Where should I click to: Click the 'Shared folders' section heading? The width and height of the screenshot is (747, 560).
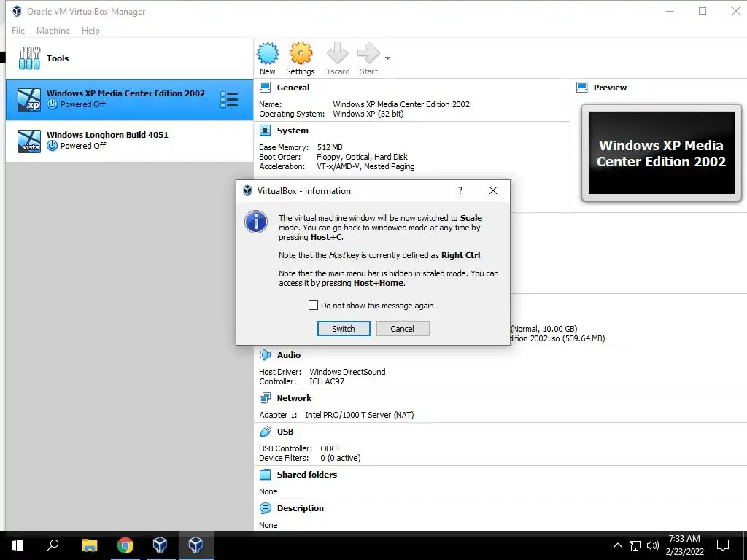click(307, 475)
